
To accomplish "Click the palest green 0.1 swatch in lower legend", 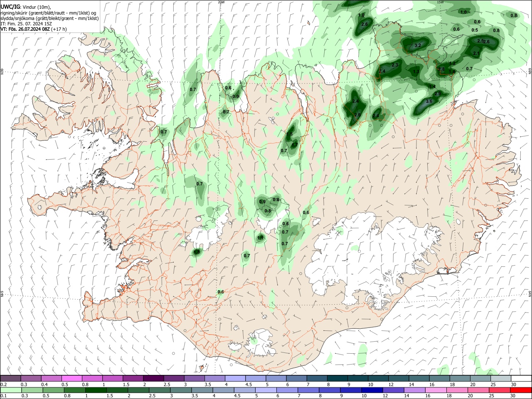I will [10, 390].
